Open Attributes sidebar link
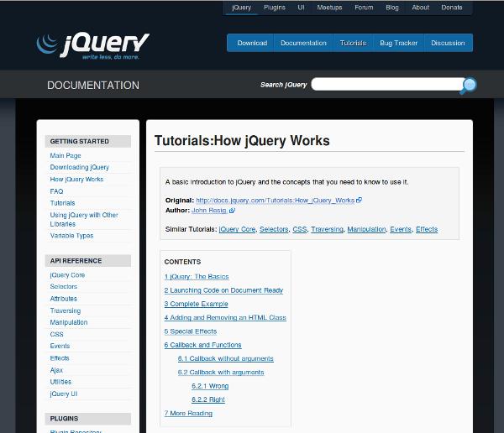 (x=64, y=299)
